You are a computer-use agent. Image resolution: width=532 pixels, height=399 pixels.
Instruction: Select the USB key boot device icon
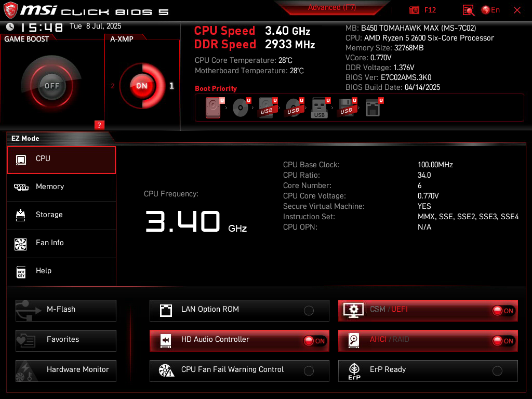[320, 108]
